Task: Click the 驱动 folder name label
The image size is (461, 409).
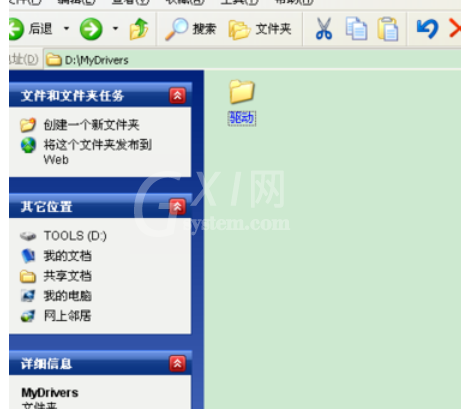Action: pos(242,118)
